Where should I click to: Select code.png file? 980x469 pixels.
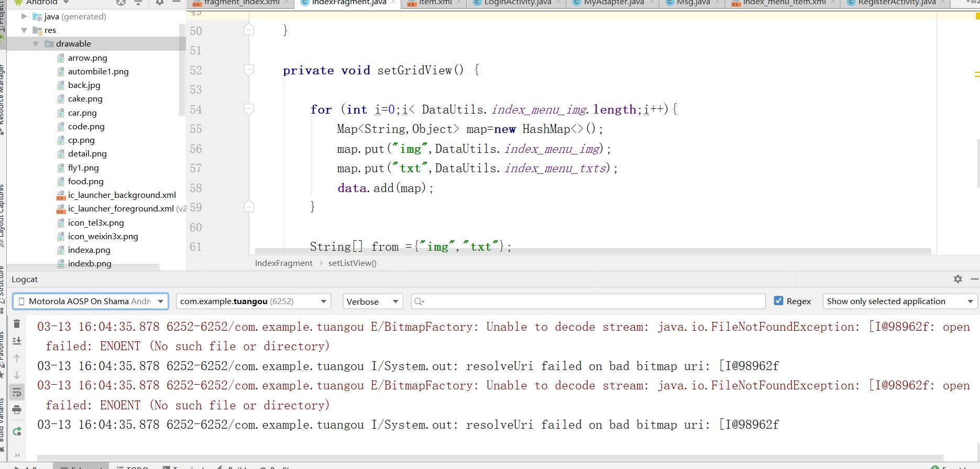[86, 126]
